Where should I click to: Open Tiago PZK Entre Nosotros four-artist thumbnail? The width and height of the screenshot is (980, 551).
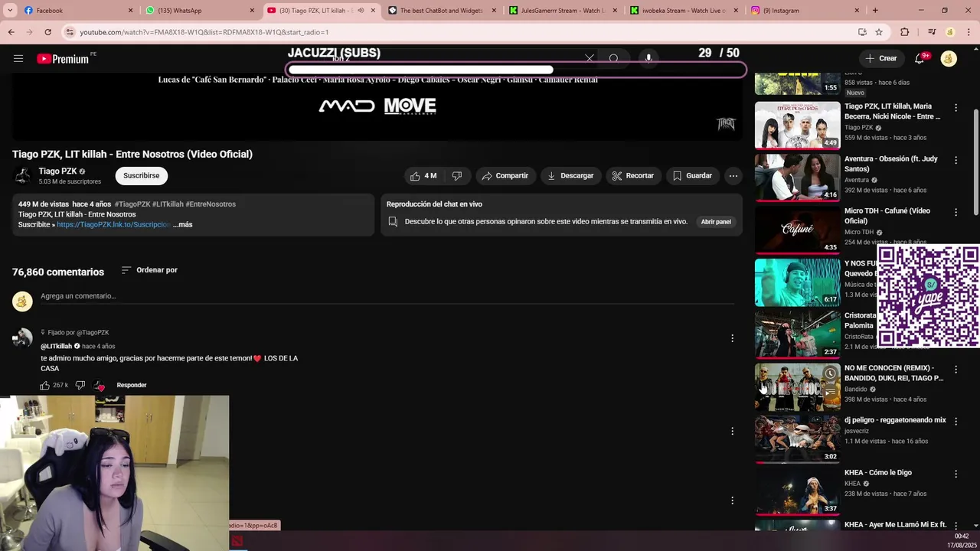click(x=797, y=125)
